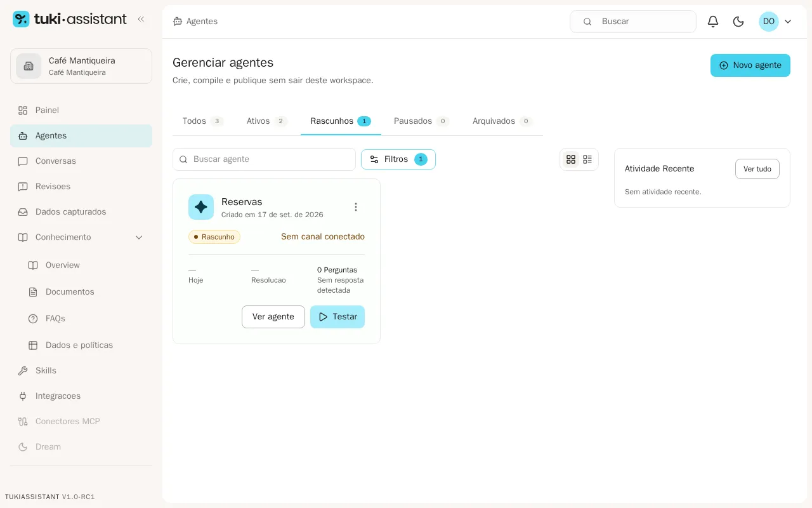Screen dimensions: 812x508
Task: Collapse the sidebar with double-chevron icon
Action: tap(141, 19)
